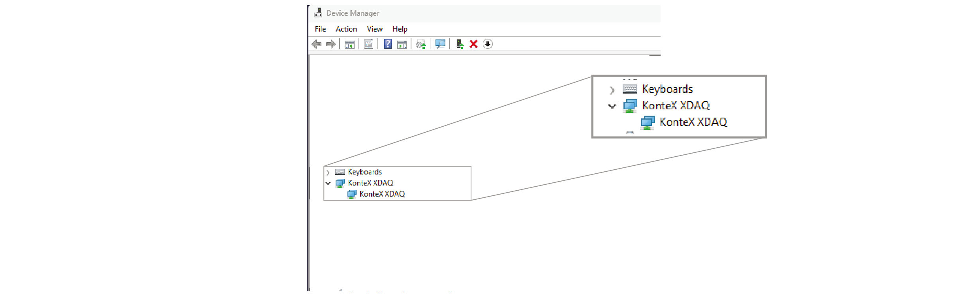Click the gear Update Driver toolbar icon
This screenshot has height=300, width=980.
421,44
